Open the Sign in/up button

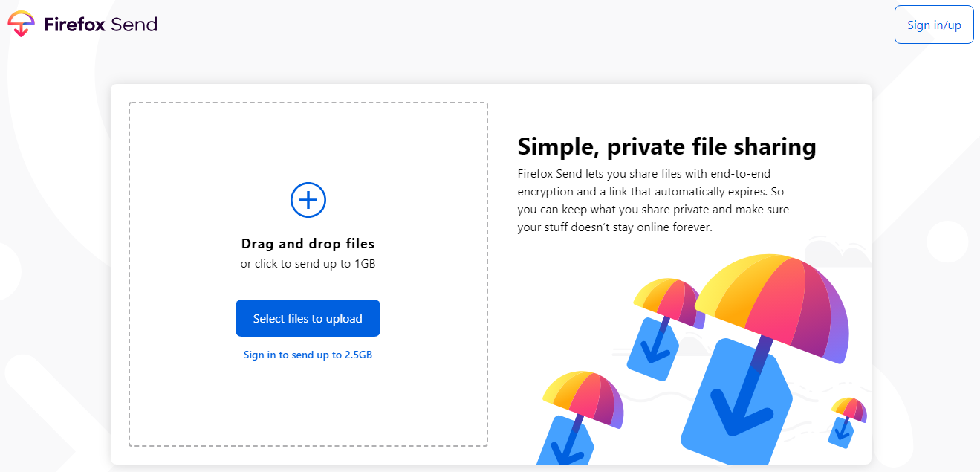click(934, 25)
